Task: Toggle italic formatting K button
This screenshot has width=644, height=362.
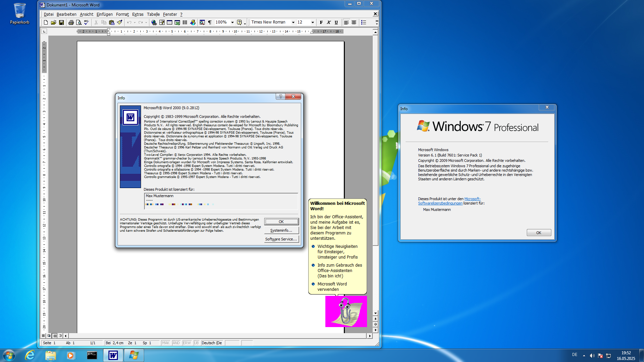Action: tap(329, 22)
